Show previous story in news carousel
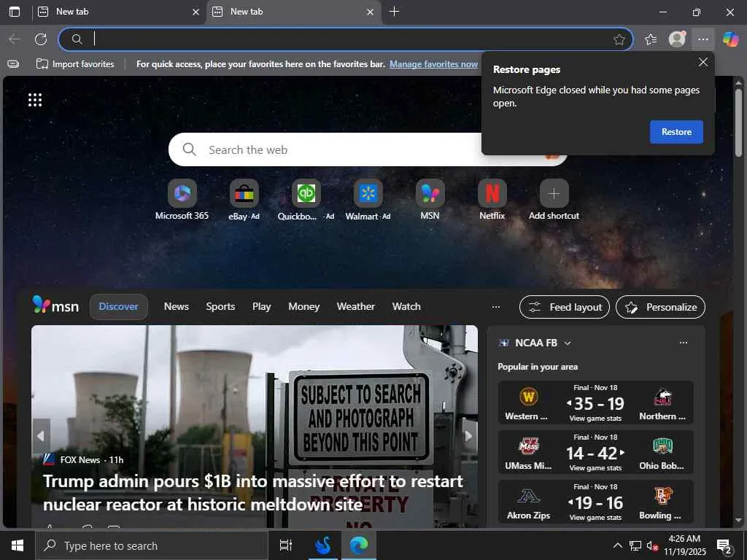Viewport: 747px width, 560px height. [41, 436]
